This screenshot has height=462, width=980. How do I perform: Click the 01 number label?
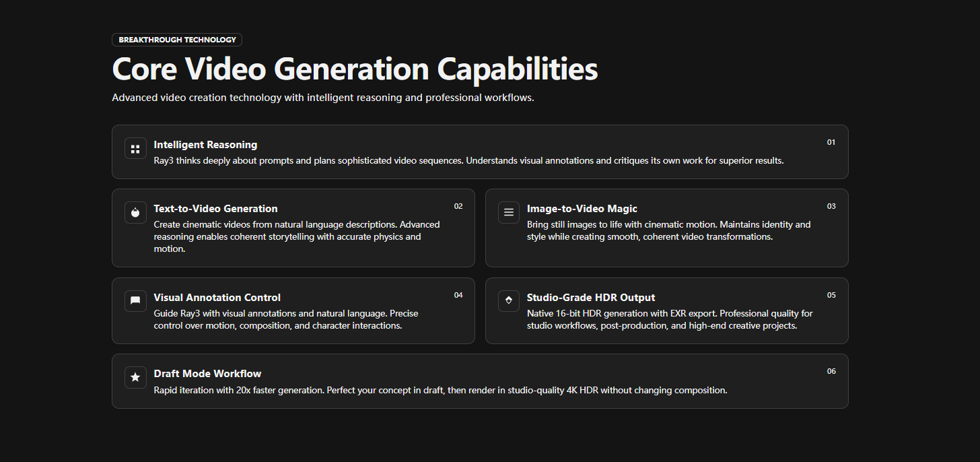[831, 142]
